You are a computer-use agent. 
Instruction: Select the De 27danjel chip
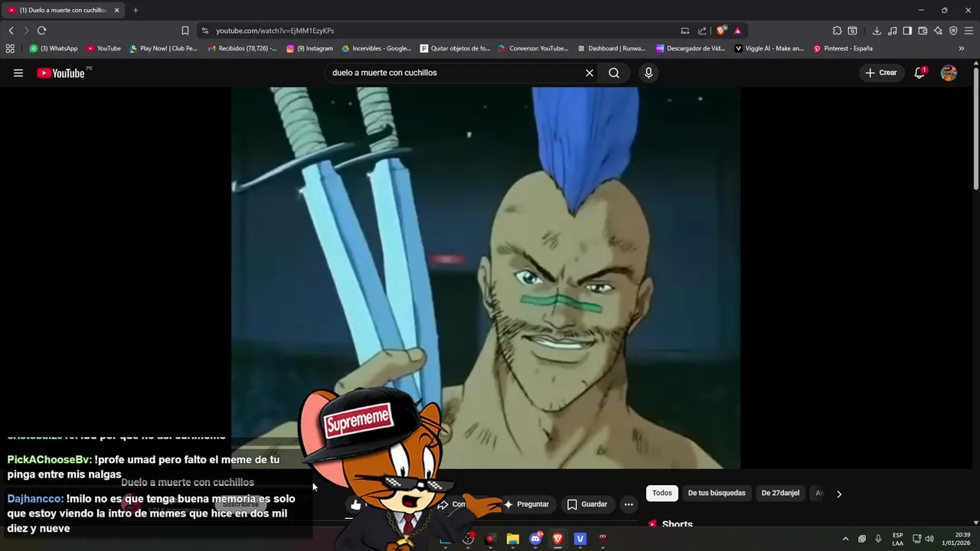point(780,493)
